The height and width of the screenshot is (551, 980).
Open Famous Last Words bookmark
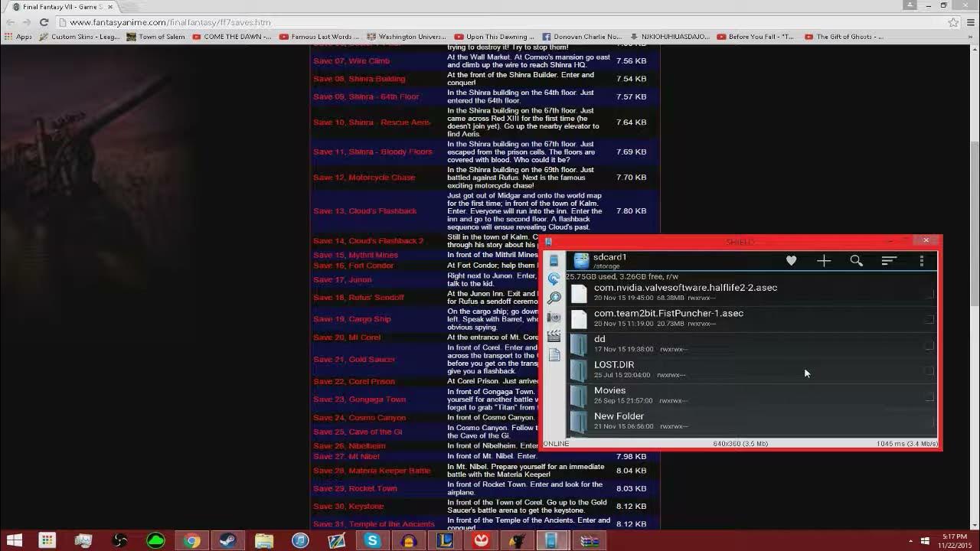pos(319,37)
